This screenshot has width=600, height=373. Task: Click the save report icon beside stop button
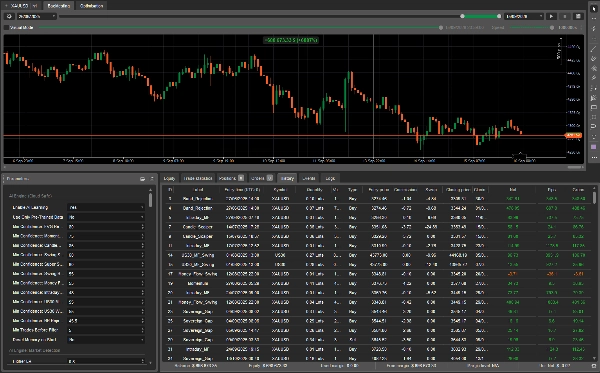point(578,16)
